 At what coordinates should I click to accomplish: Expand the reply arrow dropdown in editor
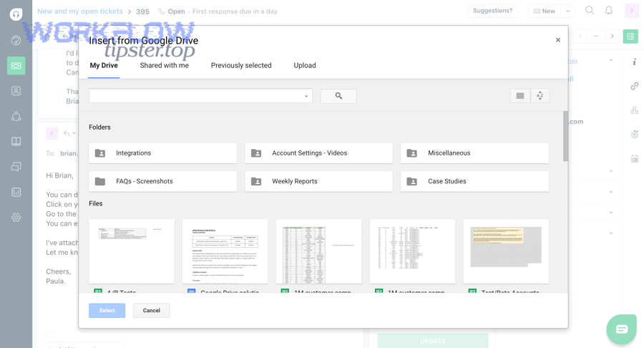coord(74,133)
